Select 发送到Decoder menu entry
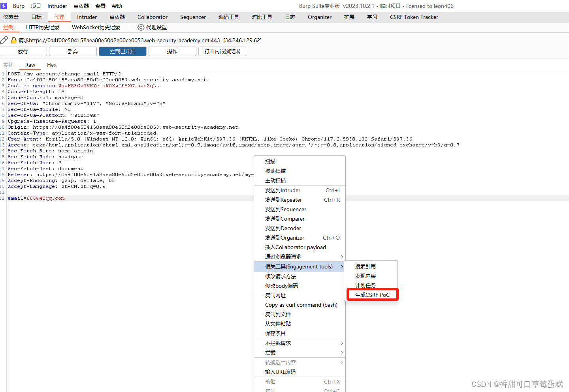The height and width of the screenshot is (392, 569). tap(300, 228)
